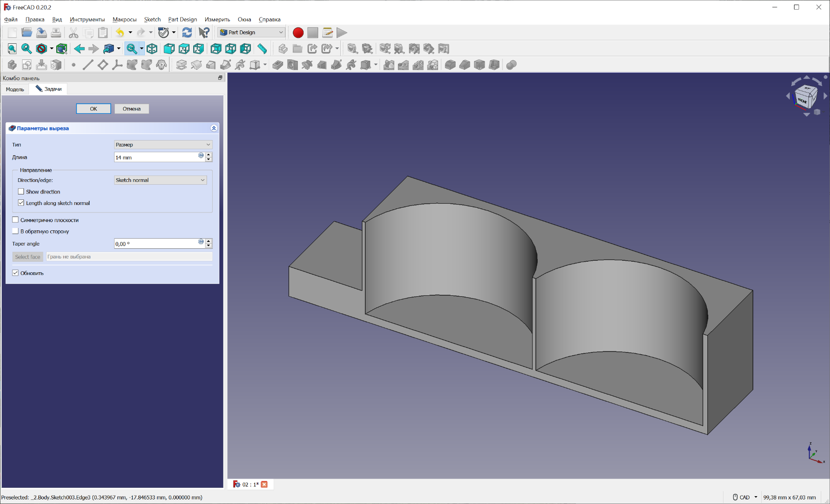Click the Undo arrow icon
Screen dimensions: 830x504
(120, 33)
